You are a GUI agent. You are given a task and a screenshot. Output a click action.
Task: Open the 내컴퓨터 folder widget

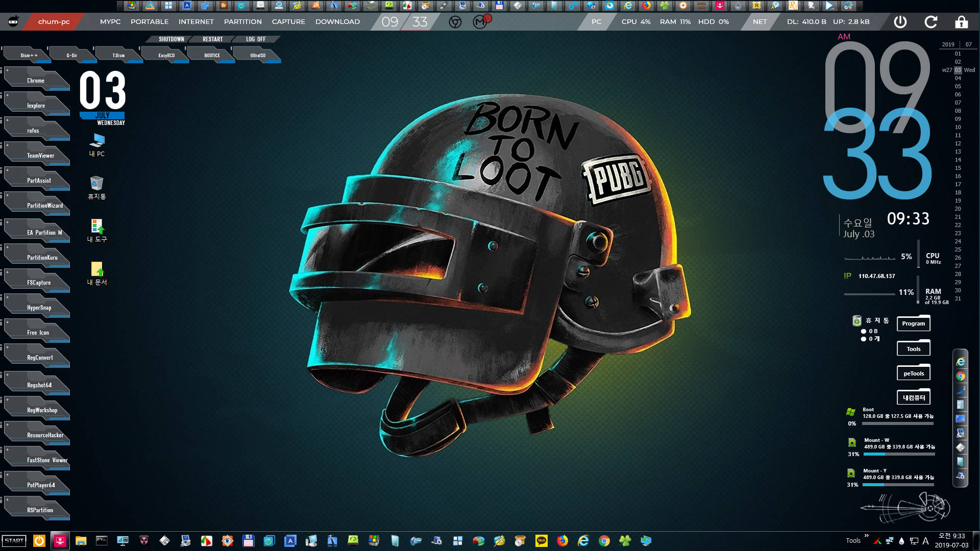(x=914, y=397)
